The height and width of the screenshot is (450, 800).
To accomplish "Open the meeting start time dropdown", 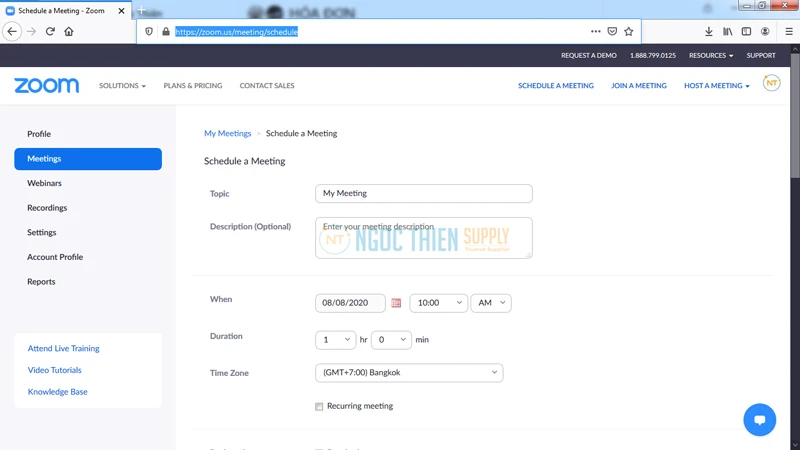I will click(x=438, y=303).
